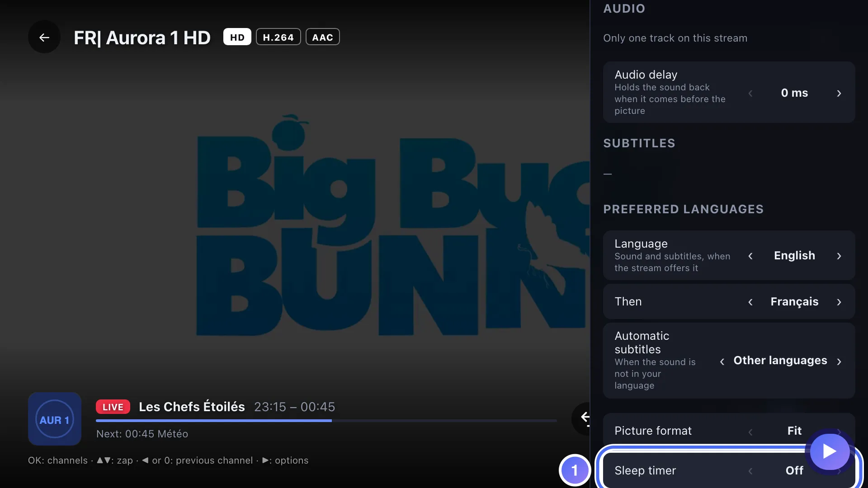
Task: Go back using the arrow beside FR| Aurora 1 HD
Action: (x=44, y=37)
